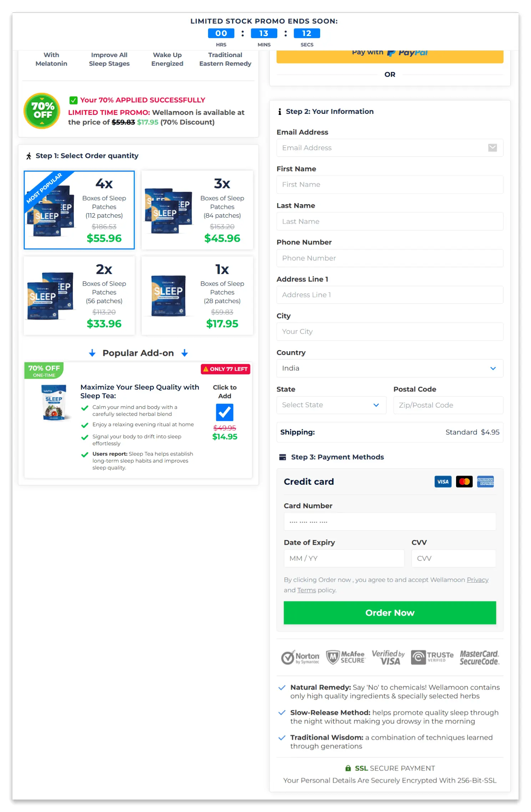Click the Sleep Tea product image

[54, 403]
